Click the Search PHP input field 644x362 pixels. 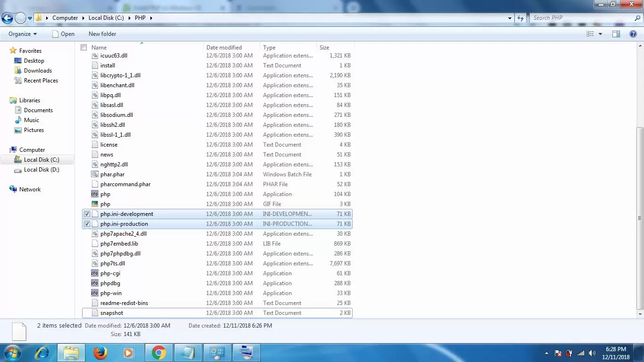click(x=582, y=18)
